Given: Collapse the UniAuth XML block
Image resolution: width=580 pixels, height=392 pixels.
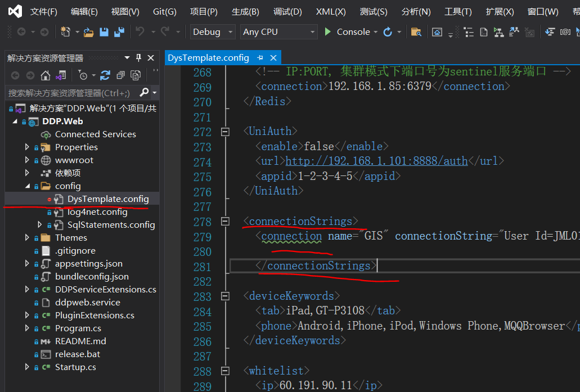Looking at the screenshot, I should coord(226,132).
